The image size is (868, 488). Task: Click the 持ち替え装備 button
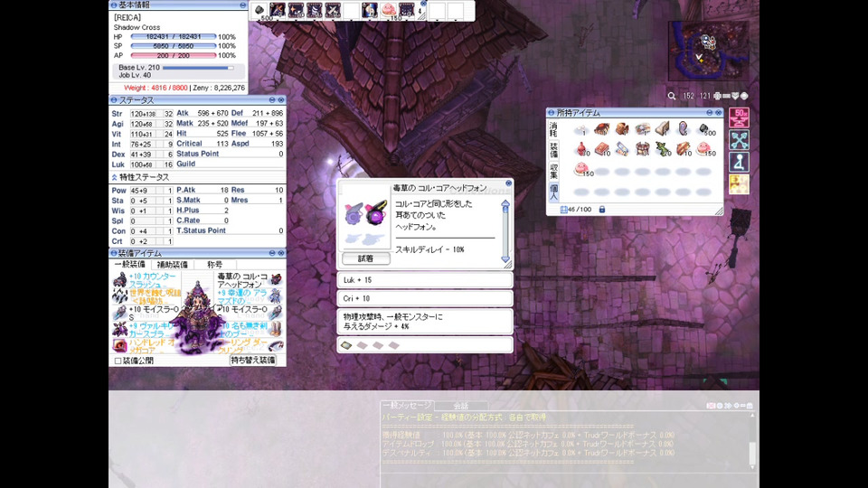tap(253, 361)
